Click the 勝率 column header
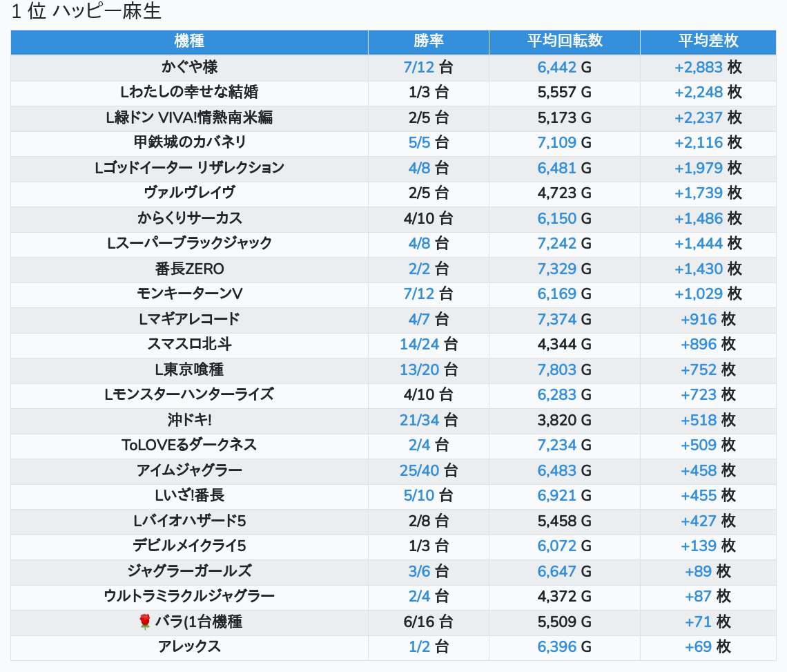Viewport: 787px width, 672px height. (x=429, y=41)
